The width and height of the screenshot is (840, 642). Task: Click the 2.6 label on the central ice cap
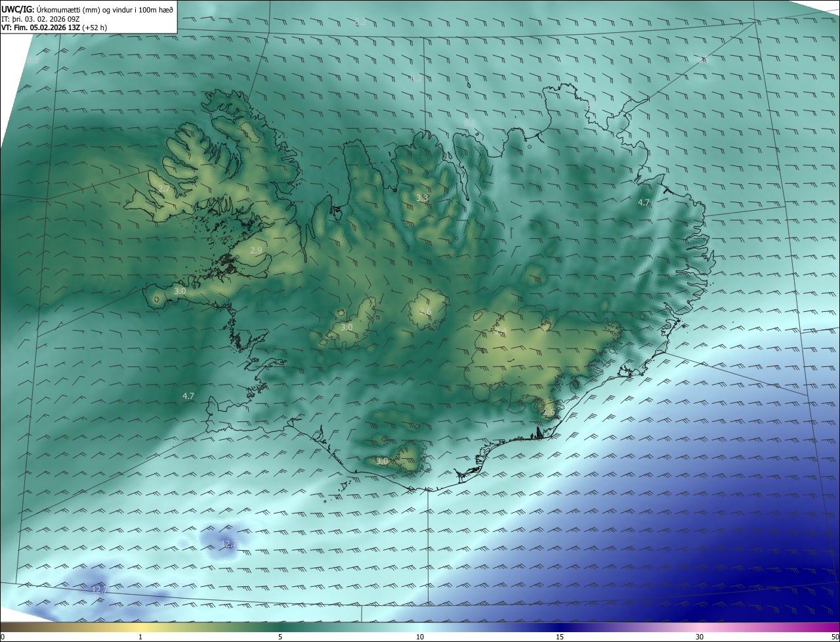point(425,311)
